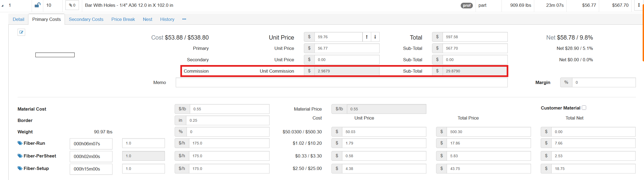The image size is (644, 180).
Task: Open attachments via the paperclip button
Action: [x=72, y=5]
